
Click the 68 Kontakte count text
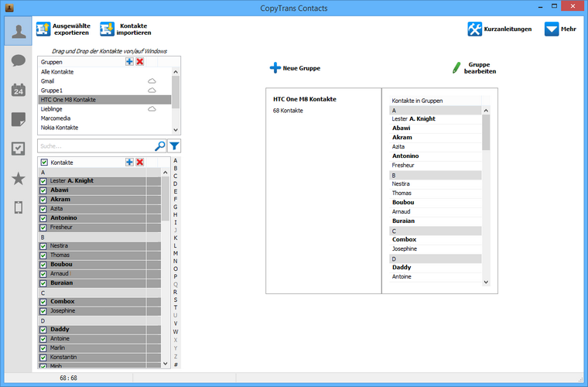click(x=288, y=111)
